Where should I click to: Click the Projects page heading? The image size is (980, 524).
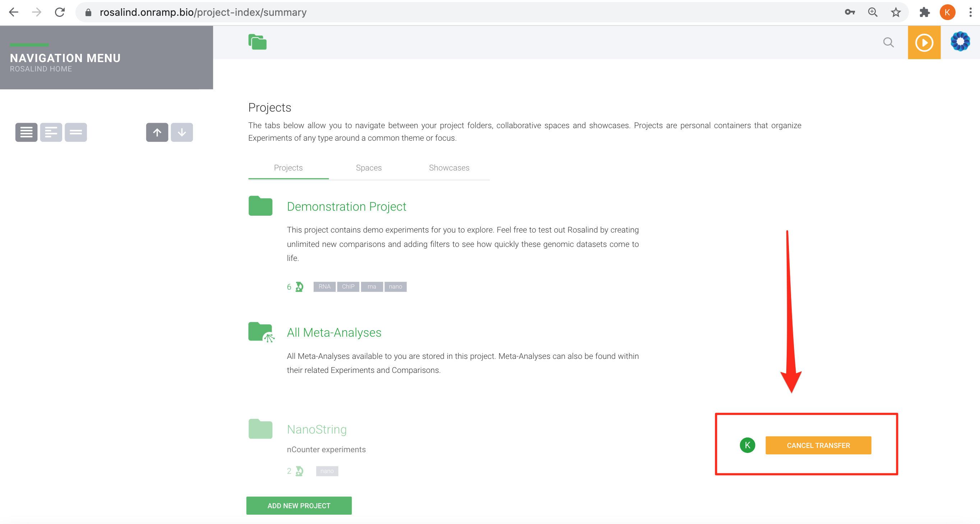pos(270,108)
